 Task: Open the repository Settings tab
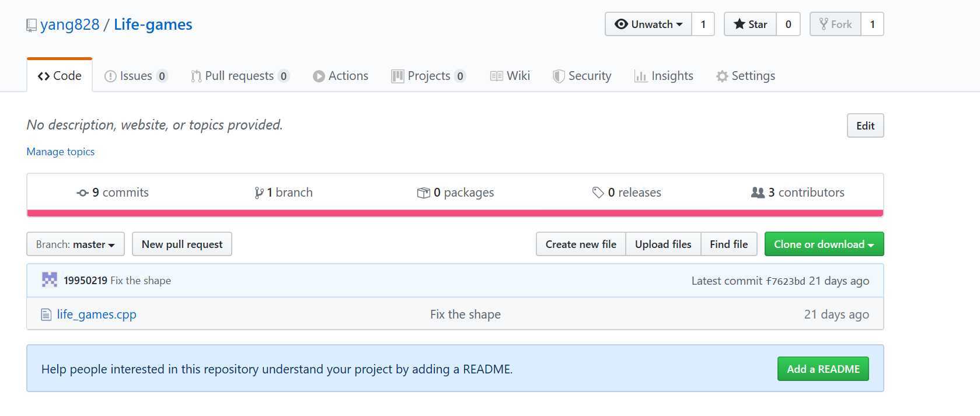coord(746,76)
